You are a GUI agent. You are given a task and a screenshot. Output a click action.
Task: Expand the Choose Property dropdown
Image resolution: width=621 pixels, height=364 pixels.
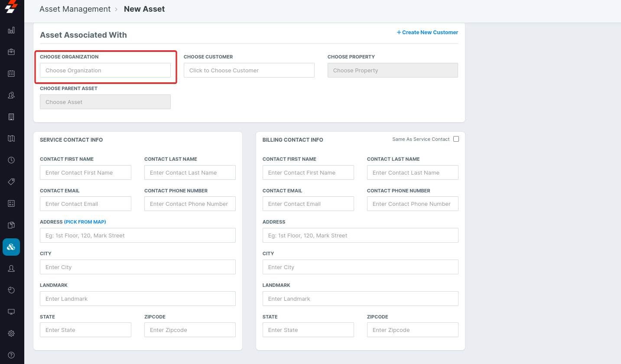pyautogui.click(x=393, y=70)
